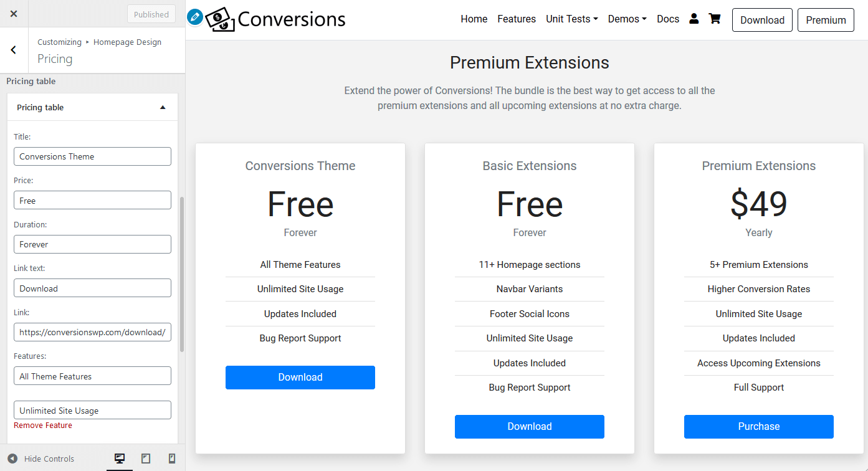
Task: Open the shopping cart icon
Action: tap(715, 19)
